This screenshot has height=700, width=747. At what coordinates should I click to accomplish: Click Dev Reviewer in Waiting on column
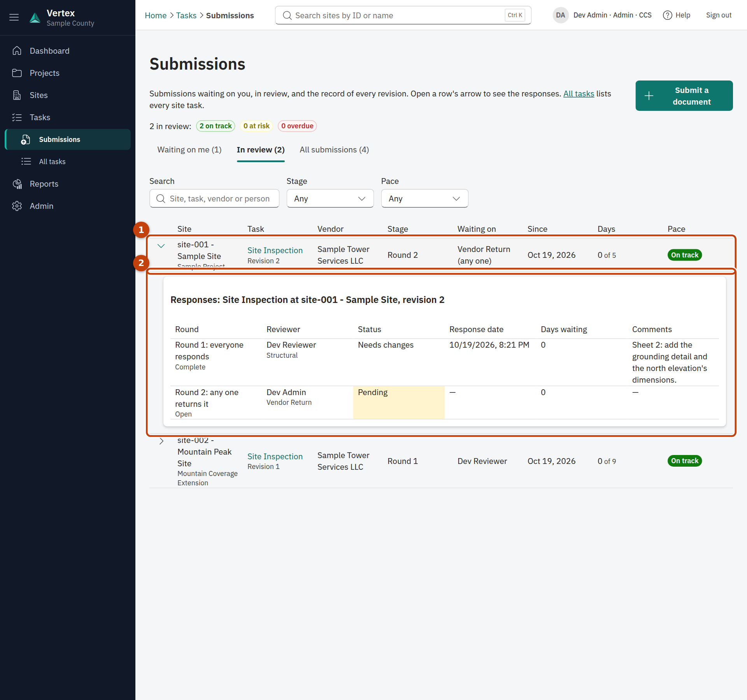click(x=482, y=461)
